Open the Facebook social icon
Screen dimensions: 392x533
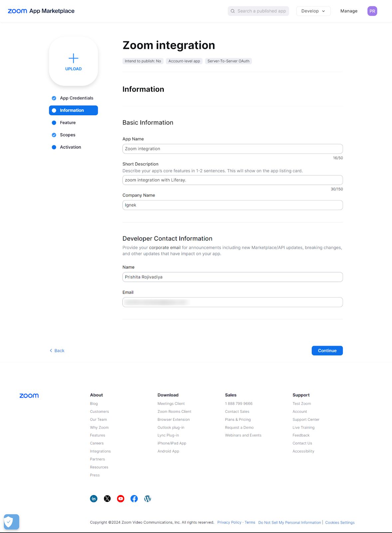(134, 499)
